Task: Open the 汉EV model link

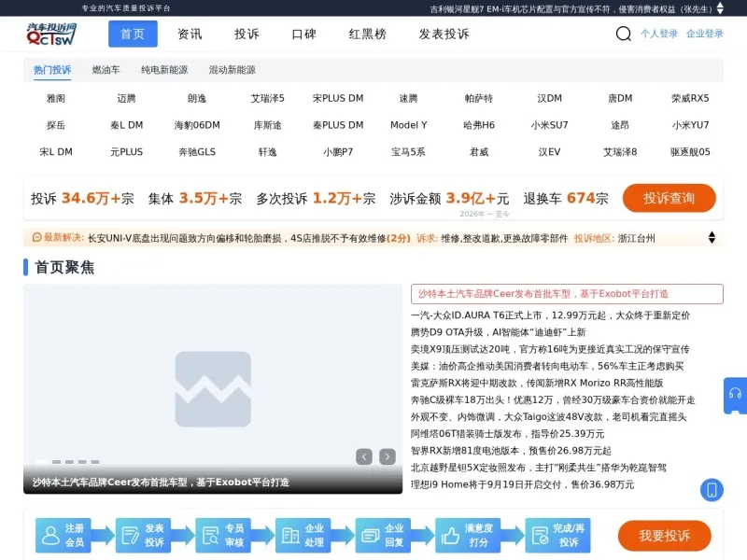Action: (549, 152)
